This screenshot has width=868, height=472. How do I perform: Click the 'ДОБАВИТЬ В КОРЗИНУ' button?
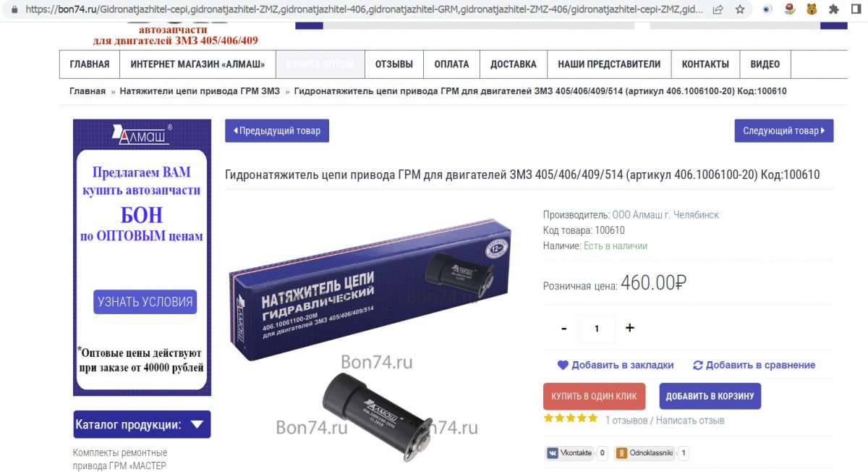(x=710, y=396)
